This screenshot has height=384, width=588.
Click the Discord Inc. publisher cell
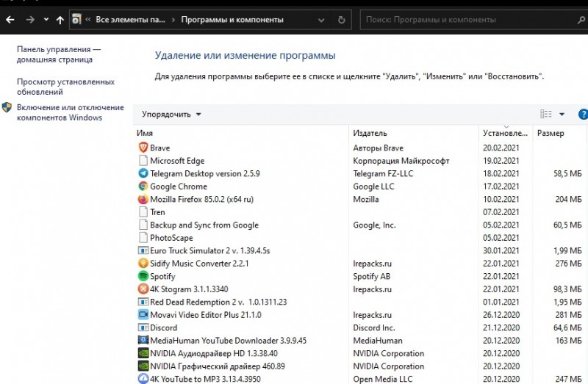(374, 327)
